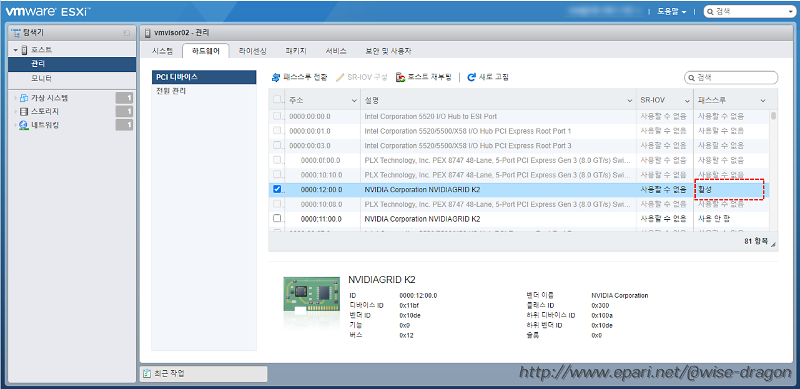The height and width of the screenshot is (389, 800).
Task: Toggle the select-all checkbox in table header
Action: (277, 100)
